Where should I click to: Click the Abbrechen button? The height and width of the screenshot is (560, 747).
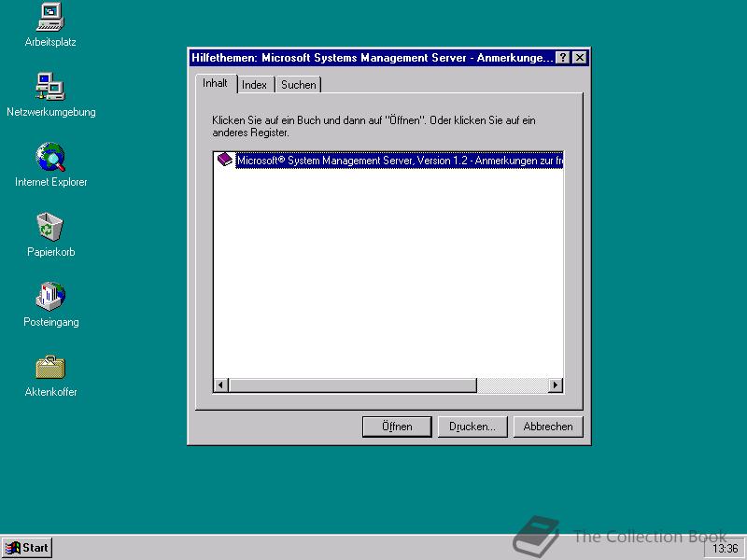pos(548,427)
